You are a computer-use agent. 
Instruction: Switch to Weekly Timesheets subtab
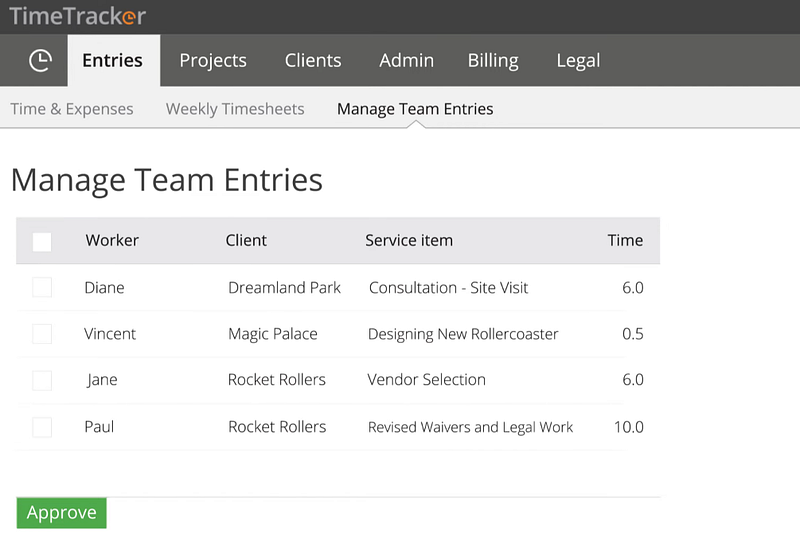(235, 109)
